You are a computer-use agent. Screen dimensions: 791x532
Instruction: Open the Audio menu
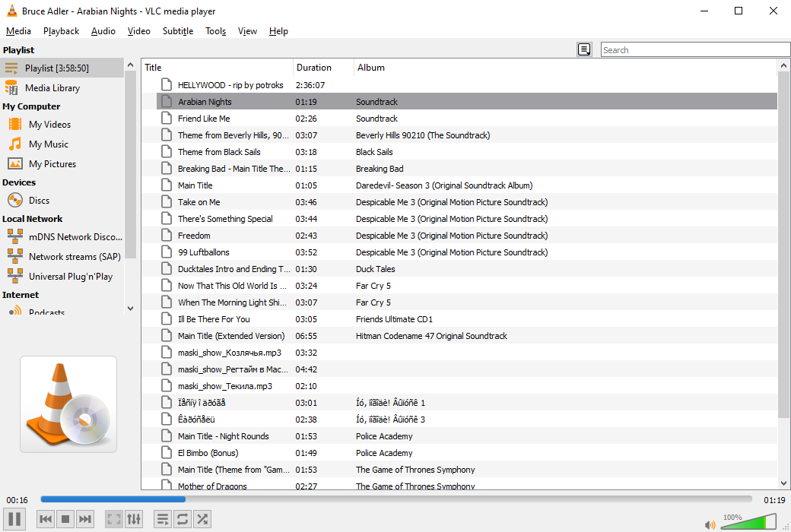click(103, 30)
